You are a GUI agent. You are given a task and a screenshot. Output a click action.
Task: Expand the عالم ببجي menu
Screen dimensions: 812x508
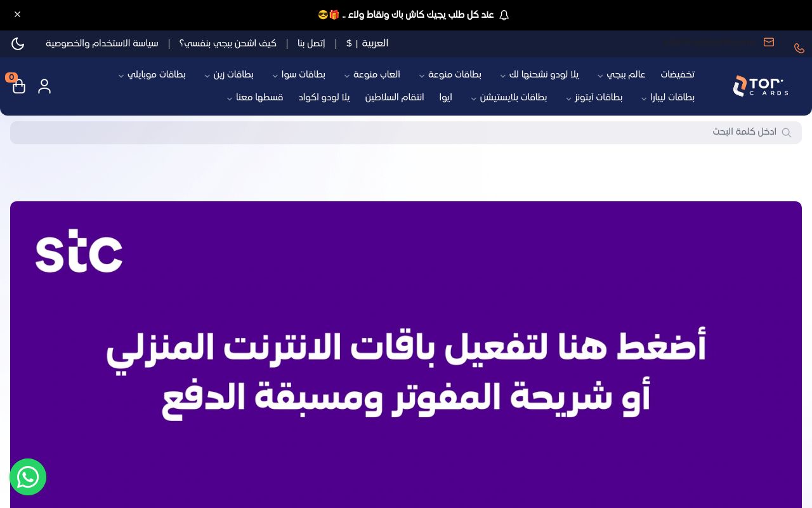click(621, 74)
